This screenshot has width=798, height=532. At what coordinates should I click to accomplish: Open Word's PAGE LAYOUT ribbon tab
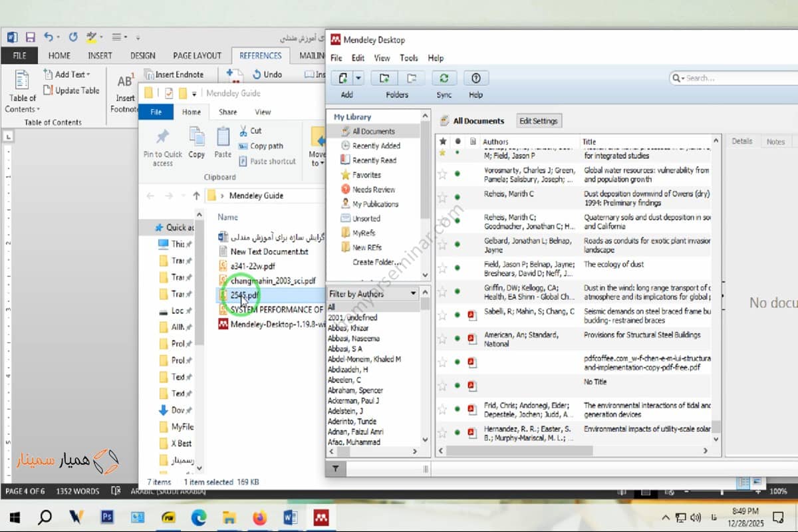pyautogui.click(x=197, y=56)
